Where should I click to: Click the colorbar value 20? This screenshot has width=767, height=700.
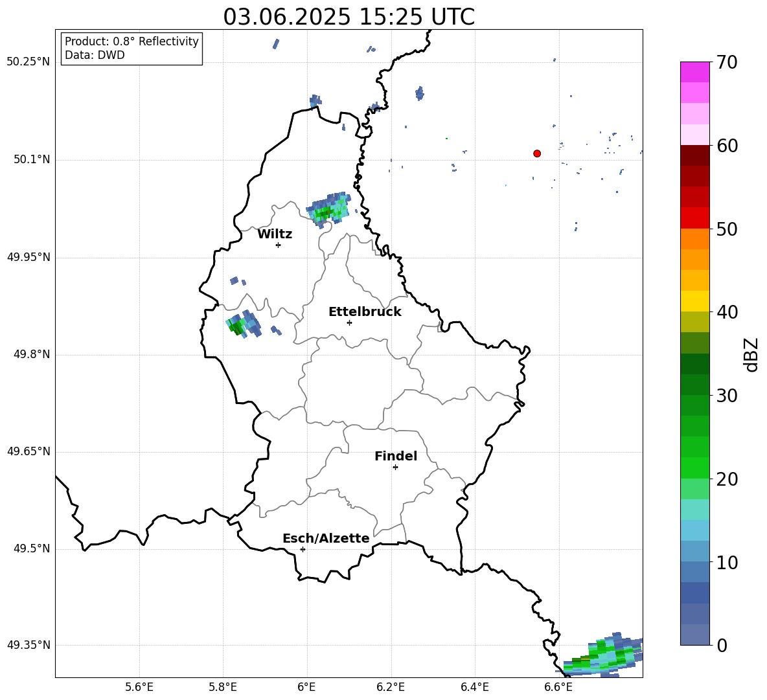click(x=727, y=479)
